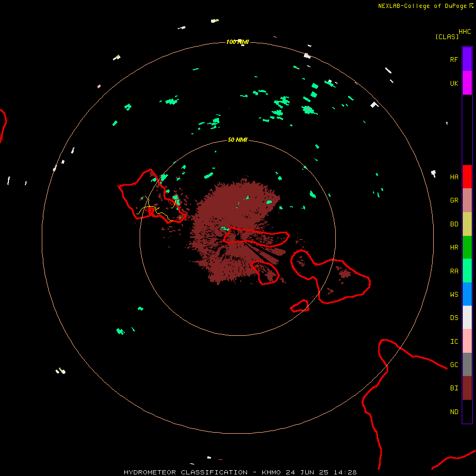476x476 pixels.
Task: Select the WS blue legend swatch
Action: 467,294
